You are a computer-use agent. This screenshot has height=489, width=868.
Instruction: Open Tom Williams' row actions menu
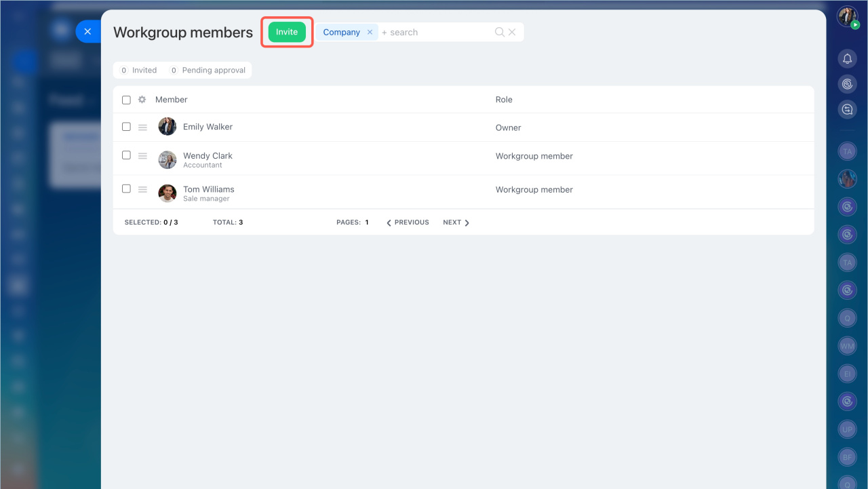coord(142,190)
